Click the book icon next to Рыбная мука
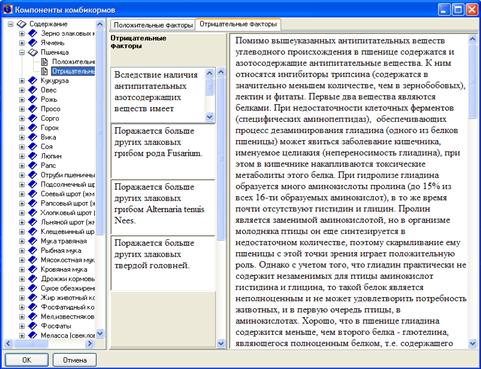 [x=32, y=250]
